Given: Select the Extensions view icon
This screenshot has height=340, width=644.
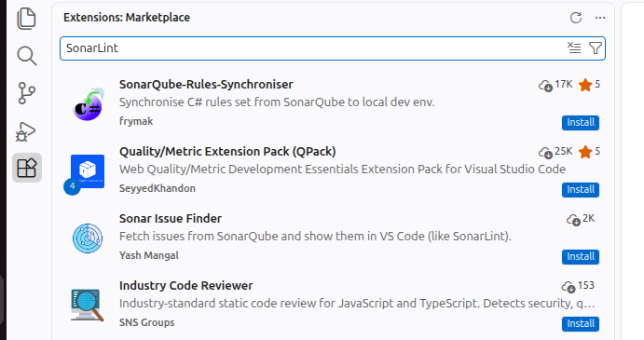Looking at the screenshot, I should [x=27, y=168].
